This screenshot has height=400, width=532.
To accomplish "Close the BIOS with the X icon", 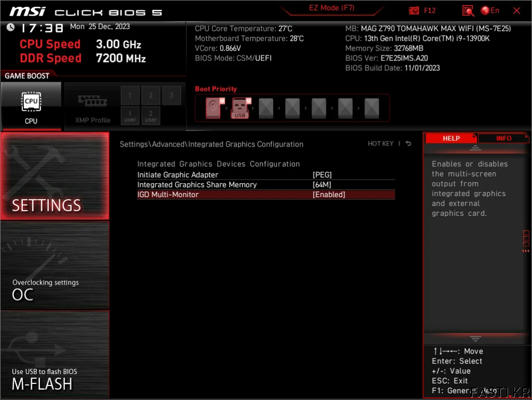I will (x=516, y=11).
